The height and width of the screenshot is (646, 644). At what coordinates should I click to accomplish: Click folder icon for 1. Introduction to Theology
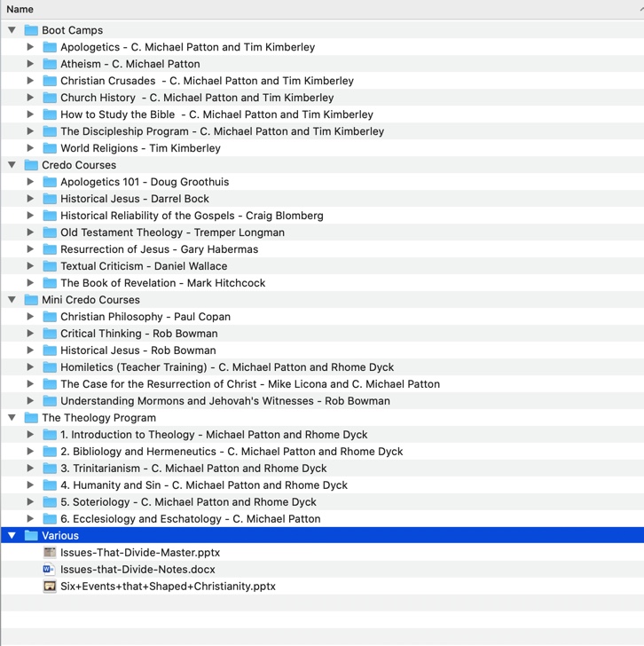click(x=50, y=434)
